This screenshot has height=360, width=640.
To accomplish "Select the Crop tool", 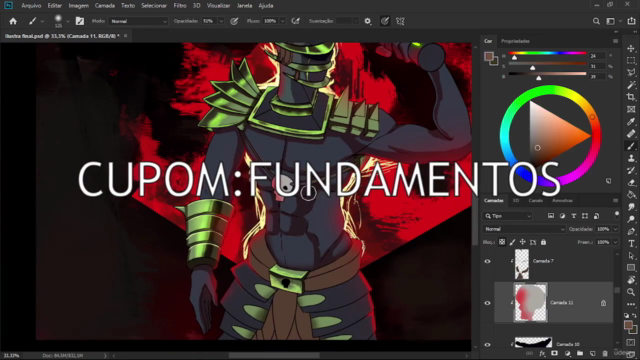I will tap(631, 97).
